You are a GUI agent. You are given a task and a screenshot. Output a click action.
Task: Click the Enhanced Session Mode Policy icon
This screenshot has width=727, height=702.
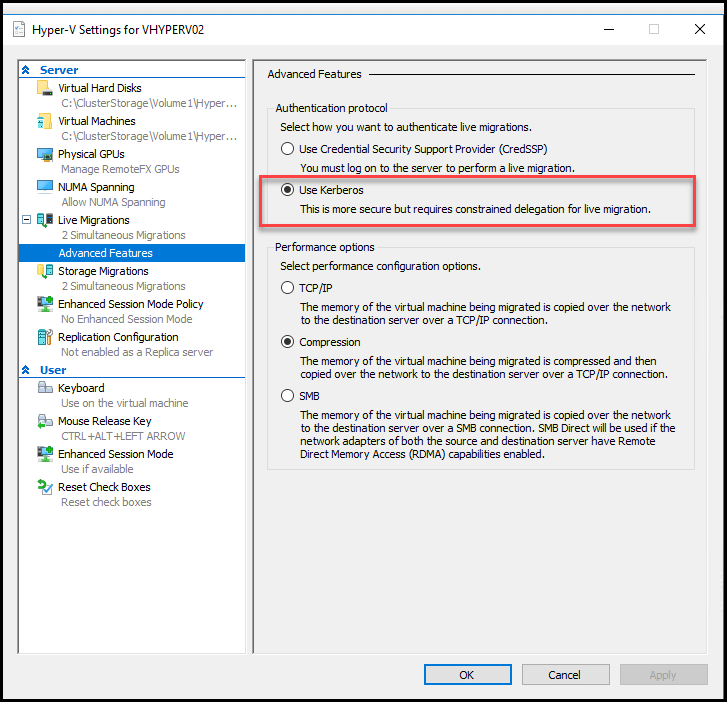[x=45, y=304]
